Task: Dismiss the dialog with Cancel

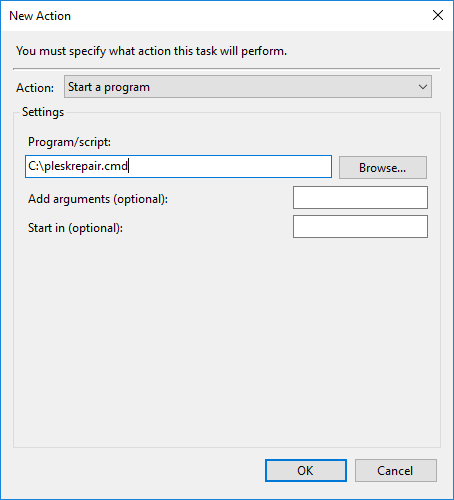Action: [x=396, y=470]
